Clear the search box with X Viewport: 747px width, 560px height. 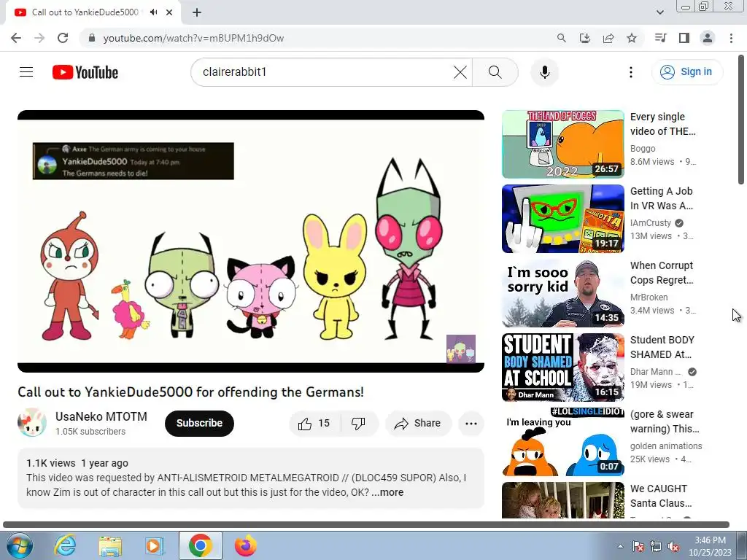pyautogui.click(x=460, y=72)
